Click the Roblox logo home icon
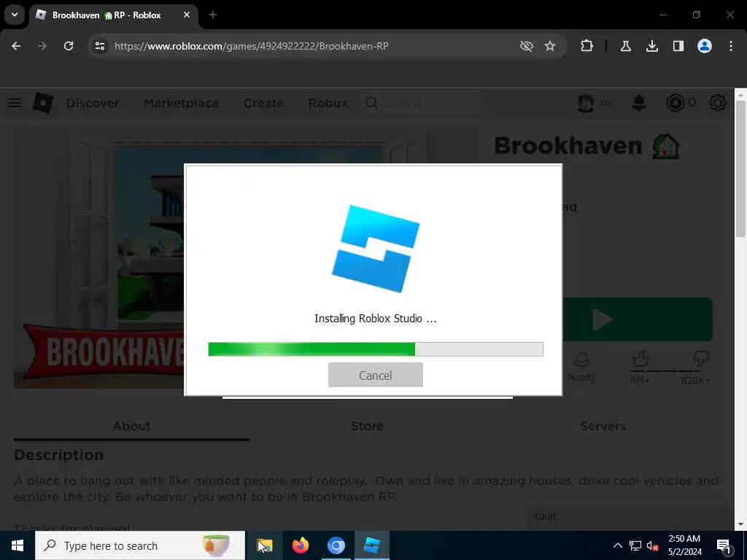The width and height of the screenshot is (747, 560). (x=42, y=102)
